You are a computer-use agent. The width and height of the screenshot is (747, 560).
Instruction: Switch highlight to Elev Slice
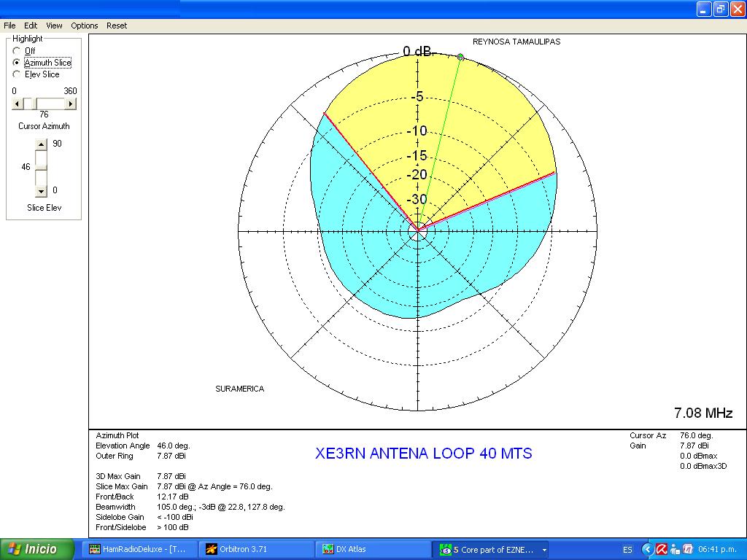17,74
